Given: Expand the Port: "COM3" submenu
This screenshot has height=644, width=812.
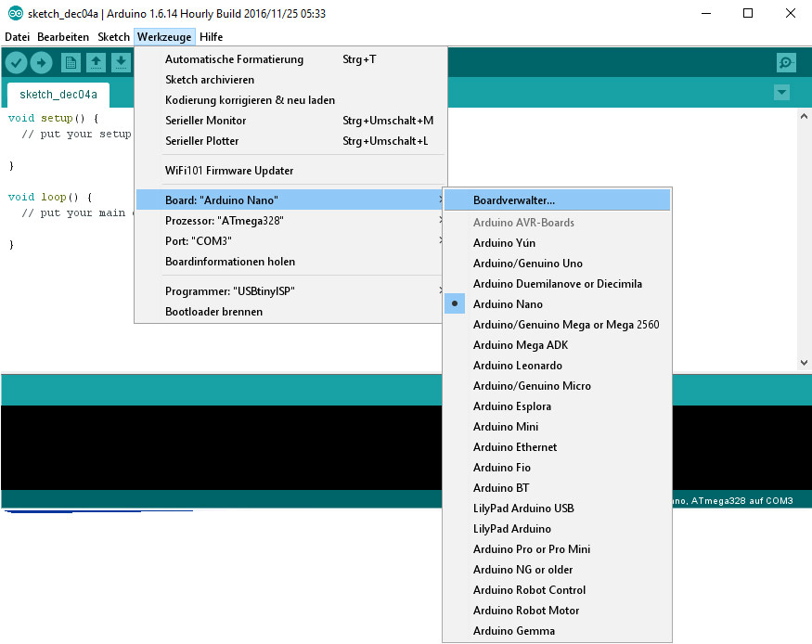Looking at the screenshot, I should pos(290,240).
